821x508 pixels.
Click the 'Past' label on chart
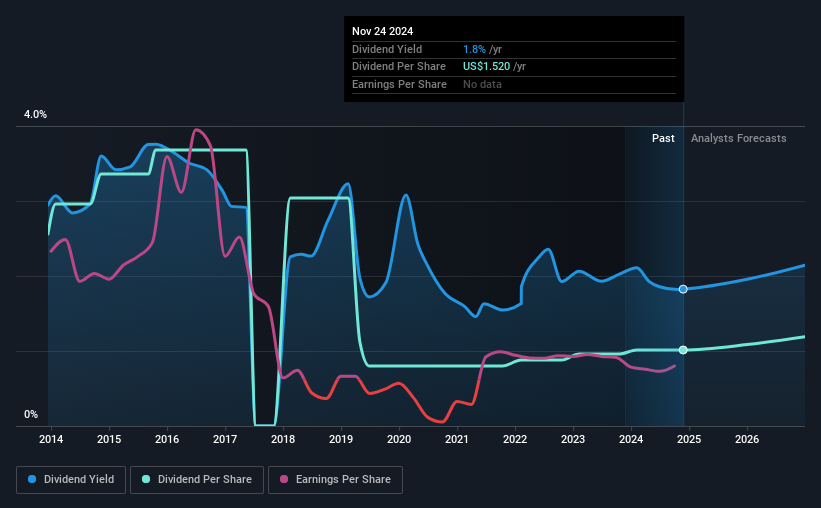click(x=663, y=138)
